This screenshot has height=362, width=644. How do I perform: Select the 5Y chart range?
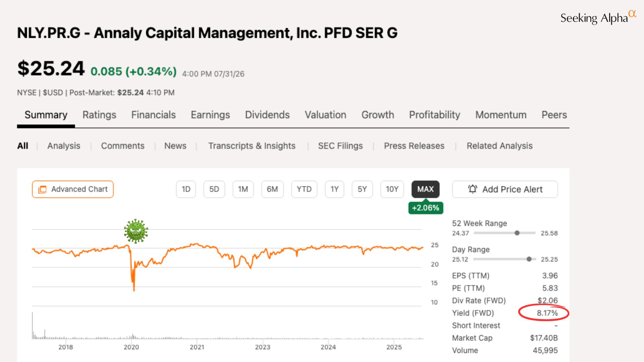pyautogui.click(x=362, y=189)
